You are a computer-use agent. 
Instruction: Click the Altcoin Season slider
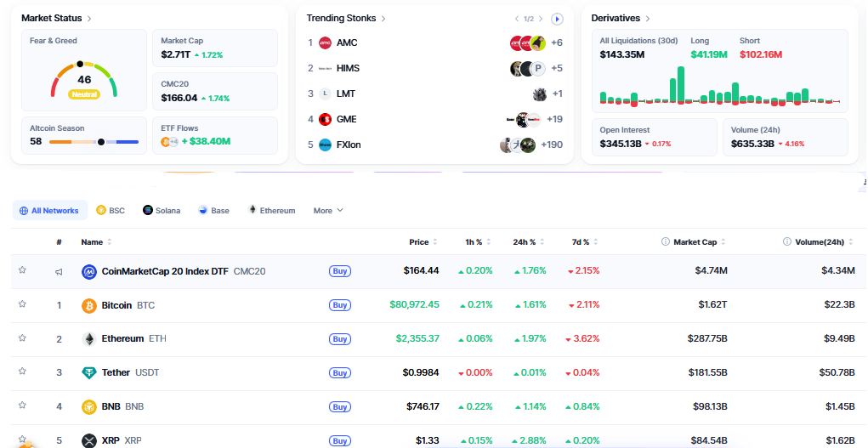coord(94,142)
